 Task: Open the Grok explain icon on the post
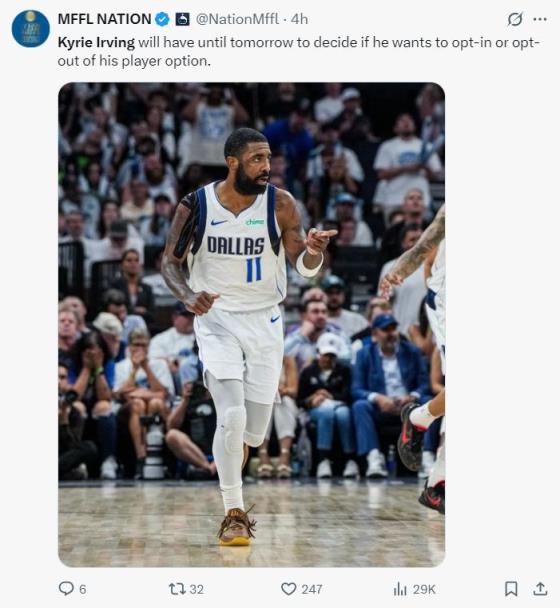pos(515,19)
